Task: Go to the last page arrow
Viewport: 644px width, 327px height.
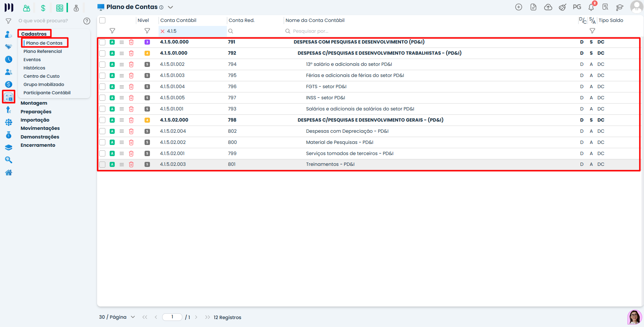Action: click(207, 317)
